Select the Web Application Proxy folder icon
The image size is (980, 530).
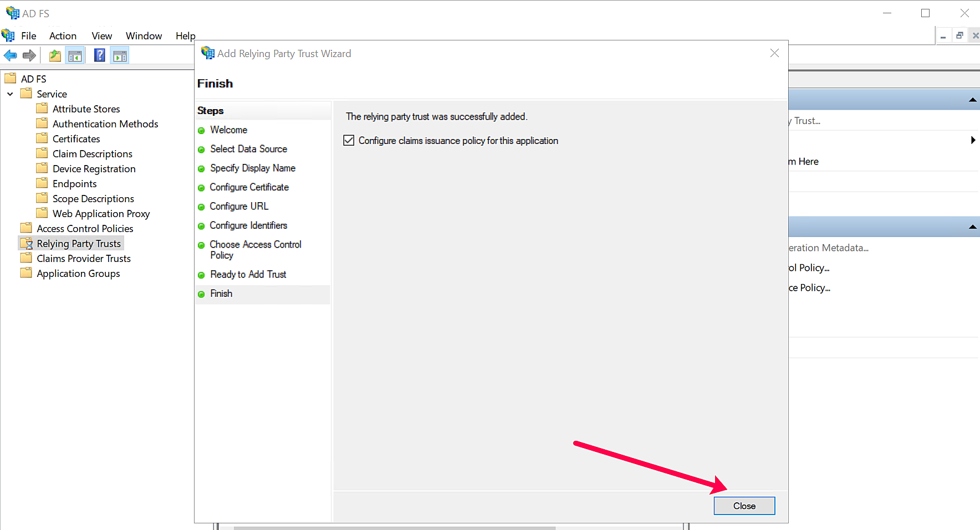point(42,213)
